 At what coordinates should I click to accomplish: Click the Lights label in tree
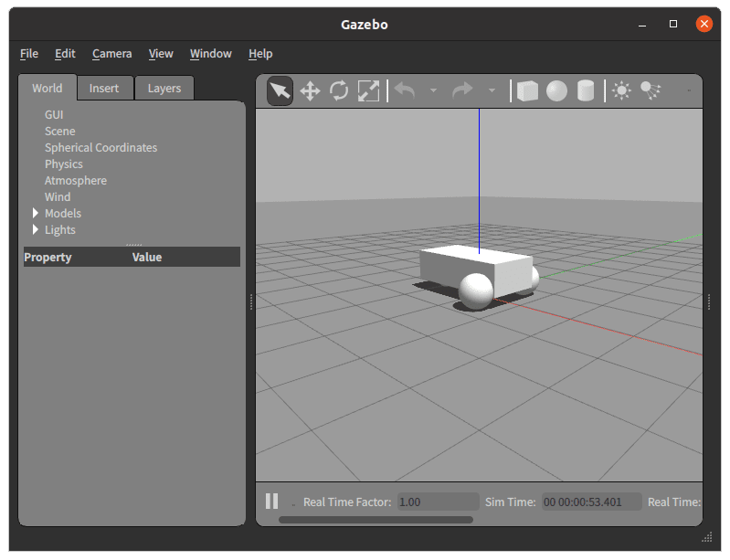pyautogui.click(x=60, y=230)
